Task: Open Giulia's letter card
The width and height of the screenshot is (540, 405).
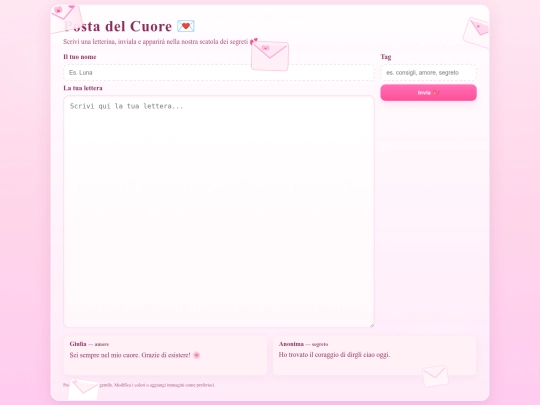Action: click(x=165, y=355)
